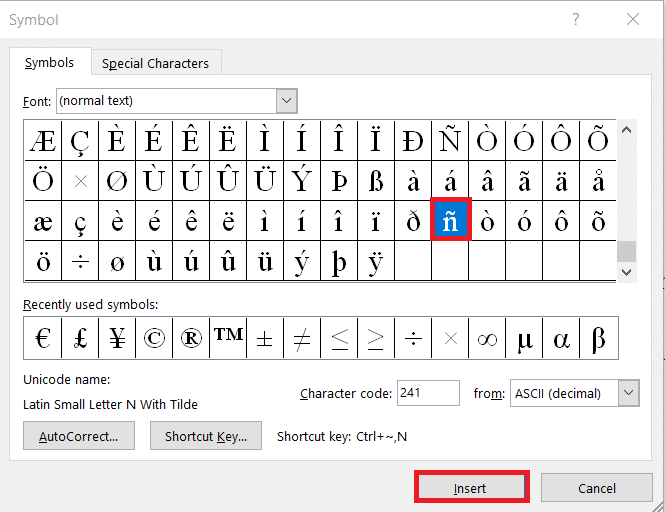Open the Font dropdown list
The image size is (665, 512).
coord(286,101)
